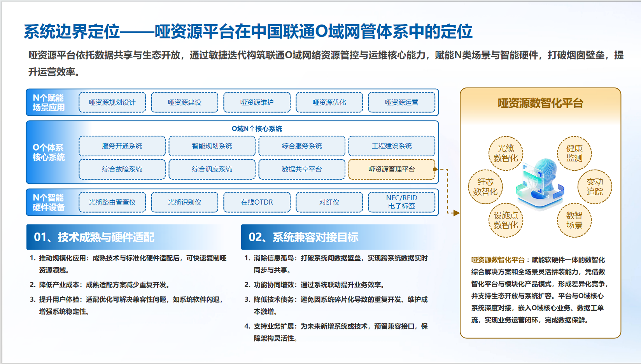
Task: Click the 数据共享平台 box
Action: pos(302,169)
